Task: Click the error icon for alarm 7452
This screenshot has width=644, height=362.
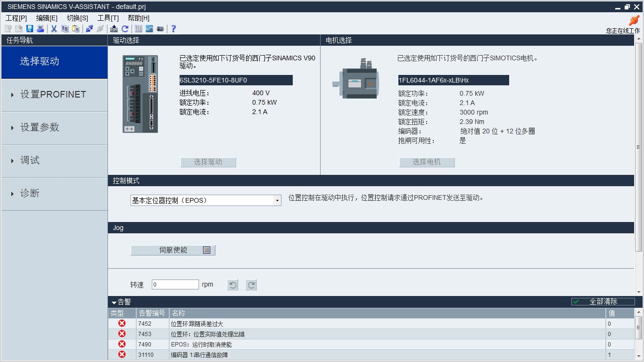Action: point(122,323)
